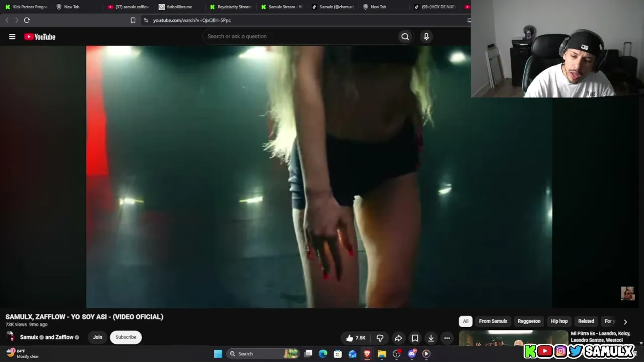Click the Windows taskbar Search box
The width and height of the screenshot is (644, 362).
pos(263,354)
